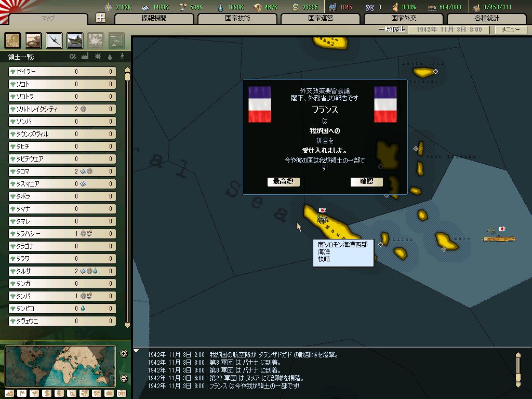Select the areas map mode icon
532x399 pixels.
click(97, 393)
